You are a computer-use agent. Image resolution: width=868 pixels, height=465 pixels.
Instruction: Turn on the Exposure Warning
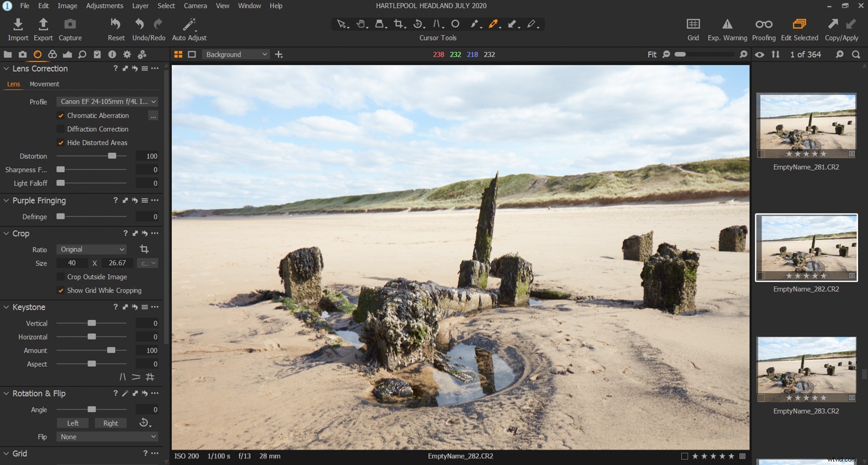[727, 24]
